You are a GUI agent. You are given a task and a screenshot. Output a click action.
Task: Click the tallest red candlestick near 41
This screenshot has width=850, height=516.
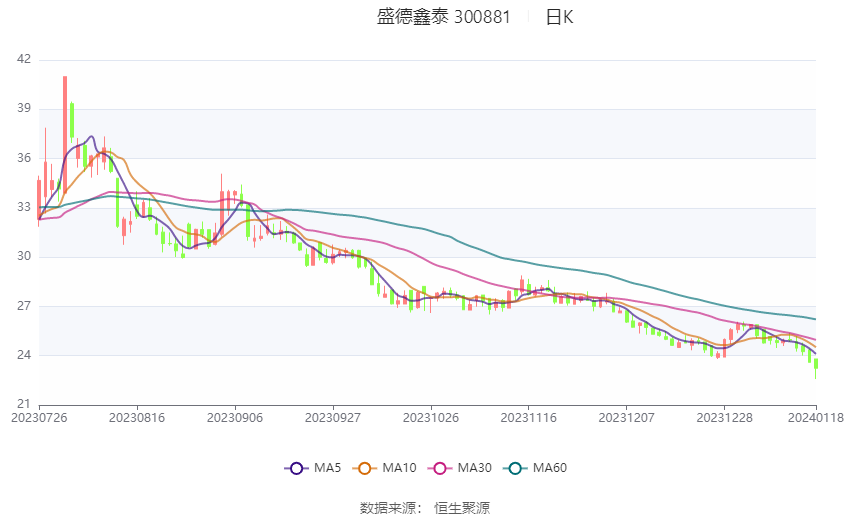click(65, 134)
